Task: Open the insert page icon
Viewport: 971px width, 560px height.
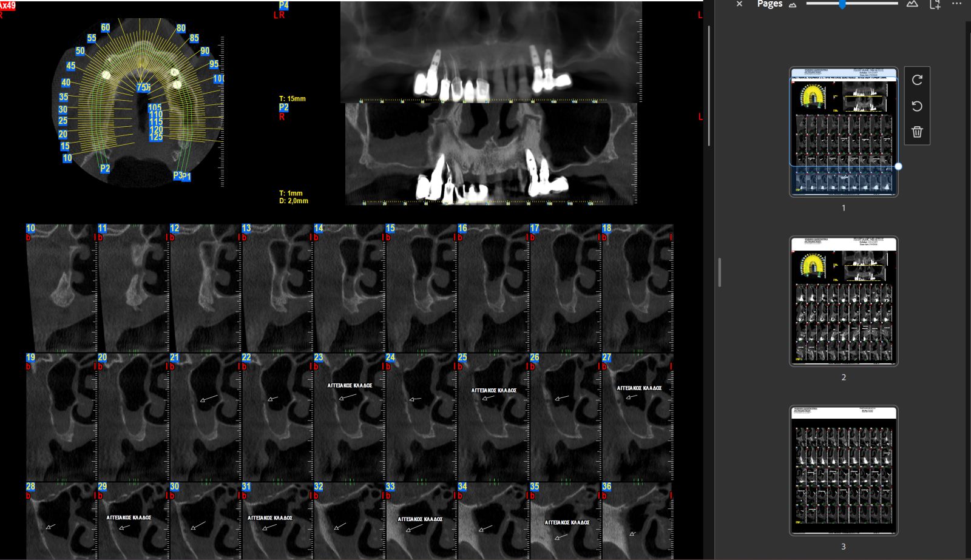Action: coord(935,4)
